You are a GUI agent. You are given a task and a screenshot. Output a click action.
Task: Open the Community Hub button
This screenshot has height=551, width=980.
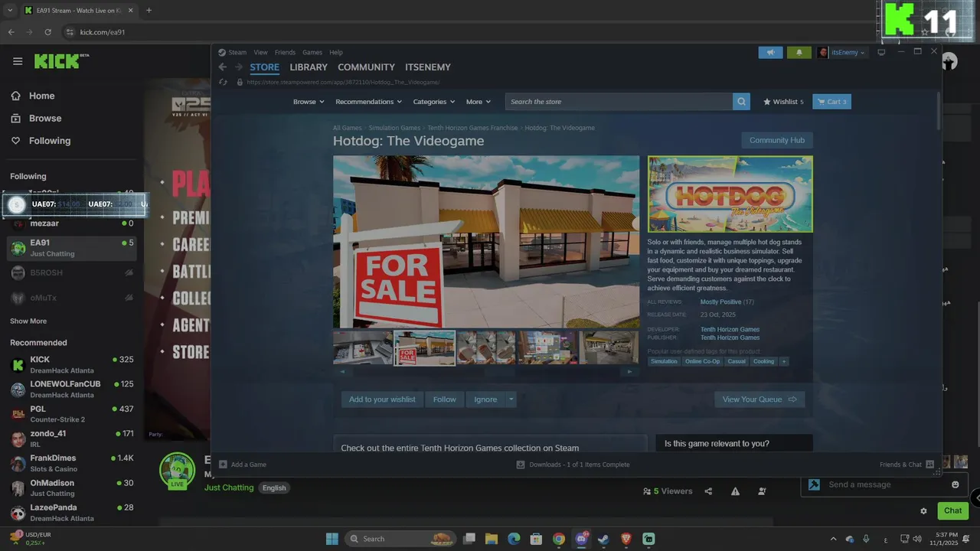tap(777, 140)
